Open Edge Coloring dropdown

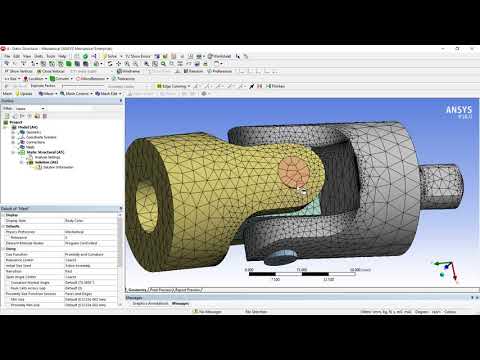pyautogui.click(x=173, y=86)
